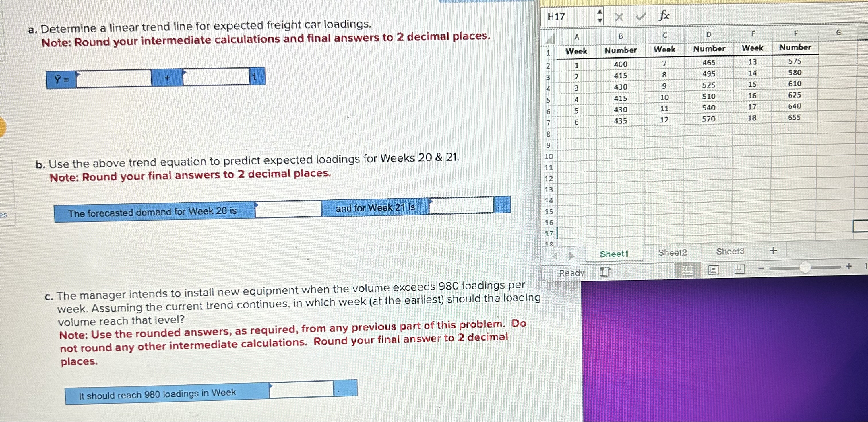The height and width of the screenshot is (422, 868).
Task: Select column B header
Action: click(621, 36)
